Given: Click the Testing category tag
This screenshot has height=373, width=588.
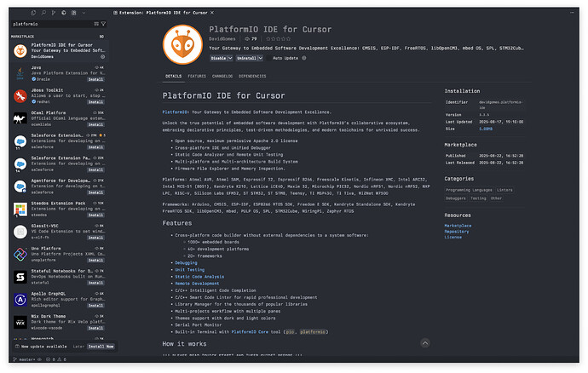Looking at the screenshot, I should point(478,198).
